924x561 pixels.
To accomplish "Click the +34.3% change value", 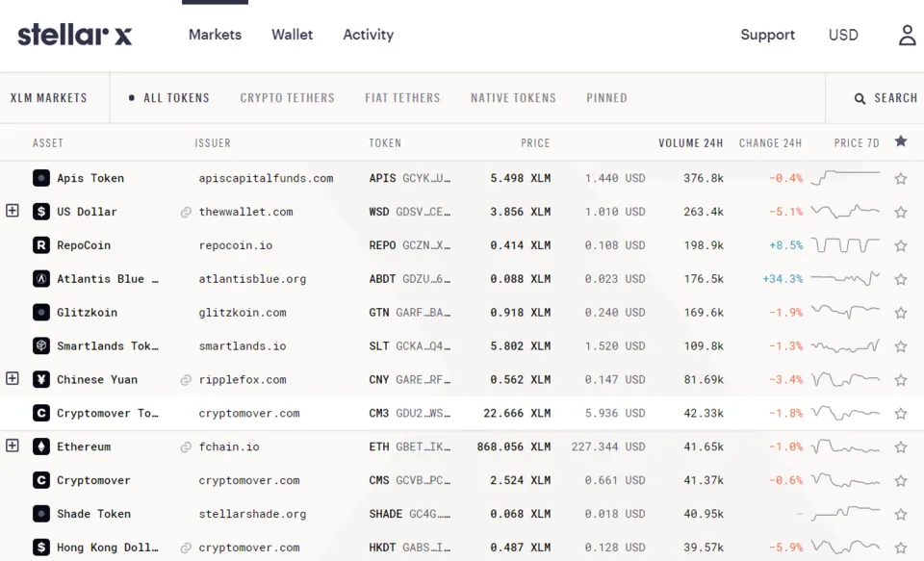I will (x=783, y=279).
